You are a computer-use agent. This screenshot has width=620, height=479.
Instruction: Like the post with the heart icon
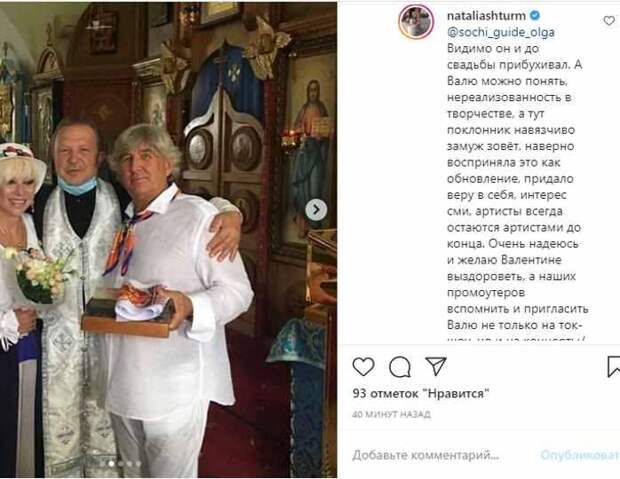363,366
